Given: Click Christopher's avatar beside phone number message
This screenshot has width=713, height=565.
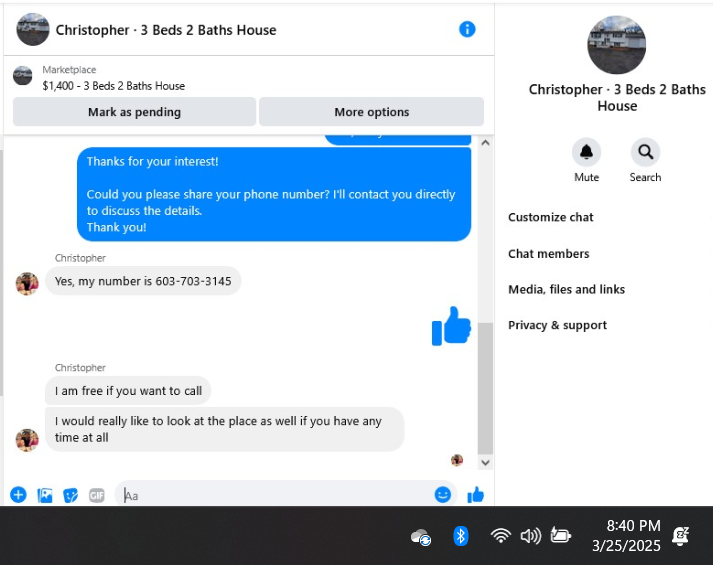Looking at the screenshot, I should pos(27,284).
